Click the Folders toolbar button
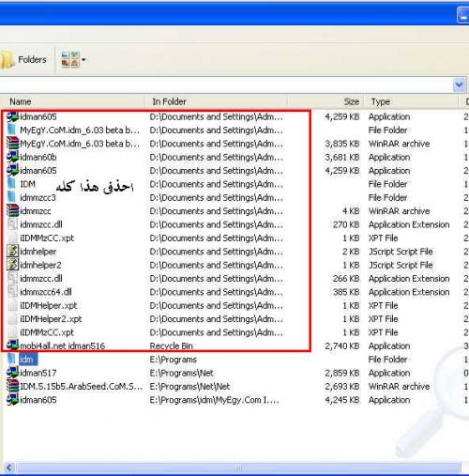Viewport: 469px width, 476px height. pyautogui.click(x=23, y=59)
